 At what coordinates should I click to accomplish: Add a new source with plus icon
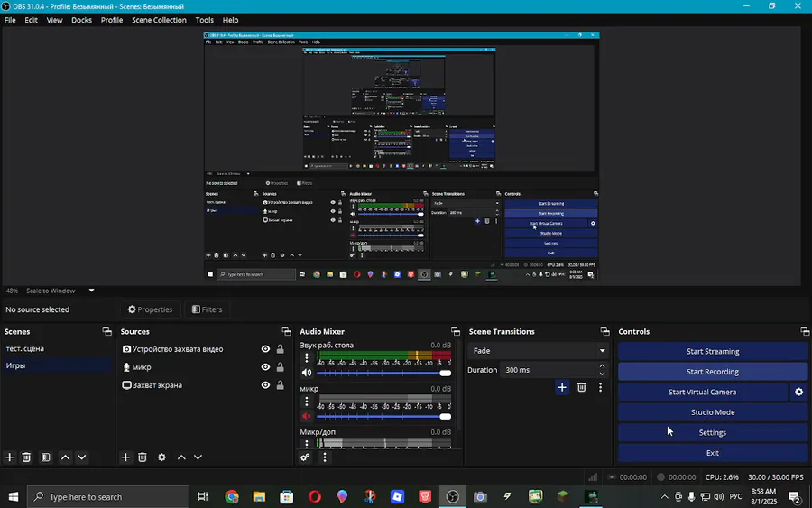pos(125,457)
